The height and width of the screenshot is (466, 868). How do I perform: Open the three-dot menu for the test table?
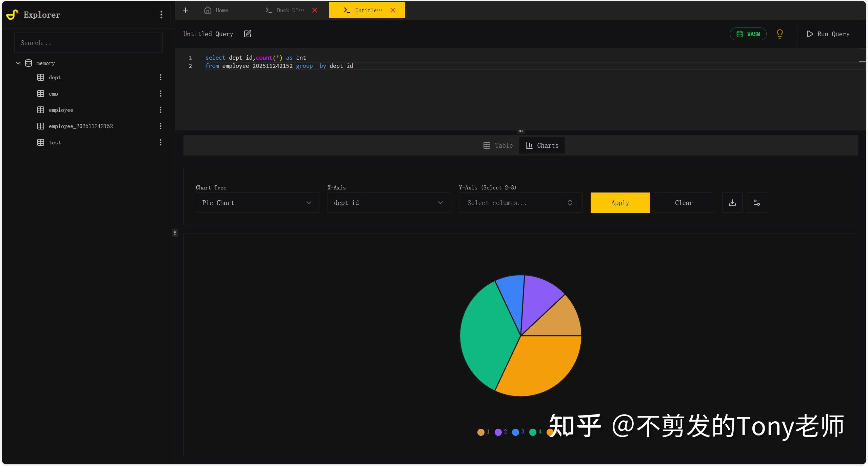(x=161, y=142)
